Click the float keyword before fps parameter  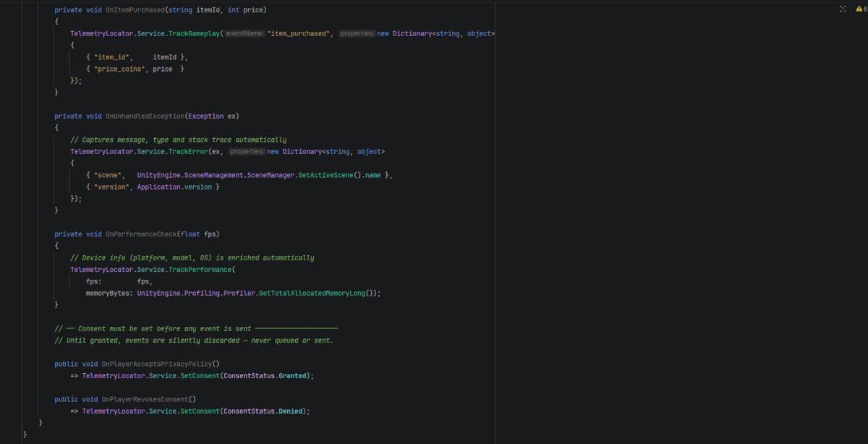[191, 234]
